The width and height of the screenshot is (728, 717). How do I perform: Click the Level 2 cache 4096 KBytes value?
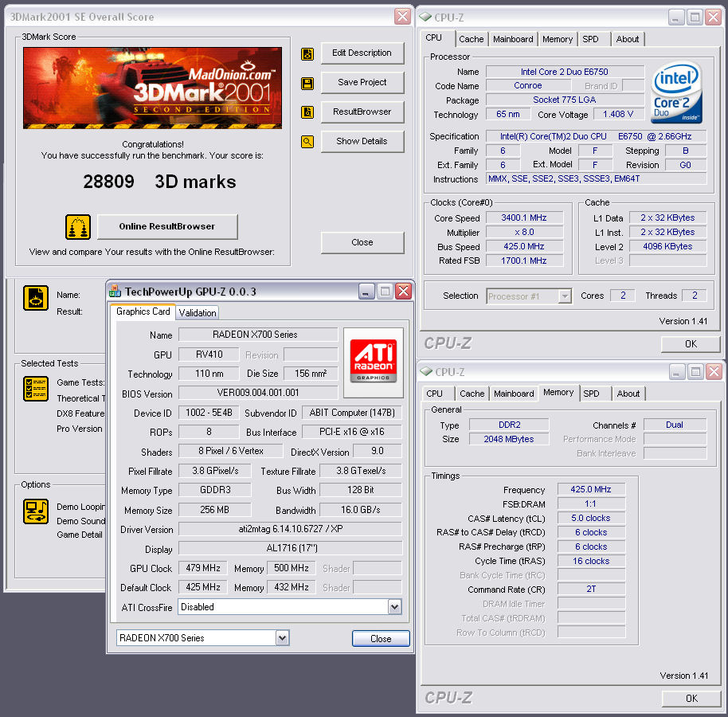(x=667, y=247)
